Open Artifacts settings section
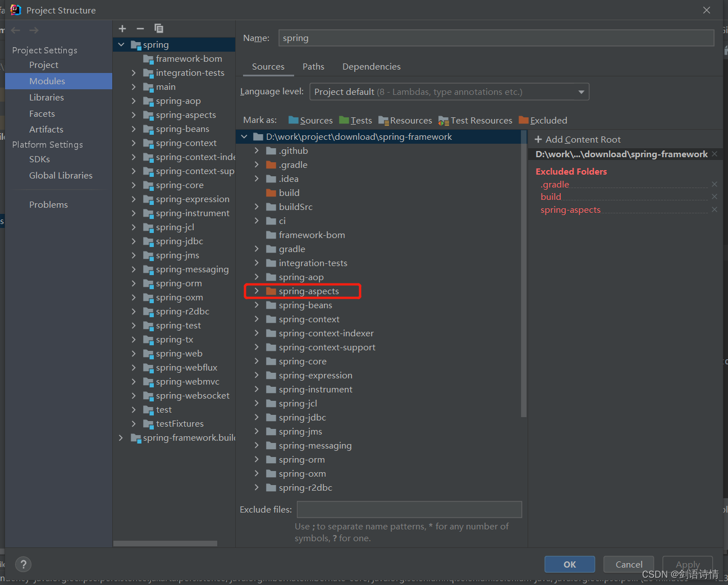The image size is (728, 585). coord(46,130)
